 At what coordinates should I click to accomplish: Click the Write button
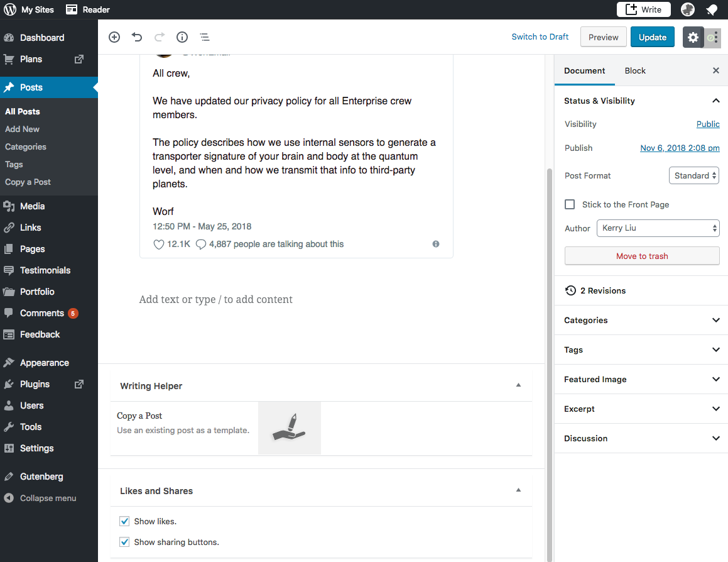click(x=643, y=9)
